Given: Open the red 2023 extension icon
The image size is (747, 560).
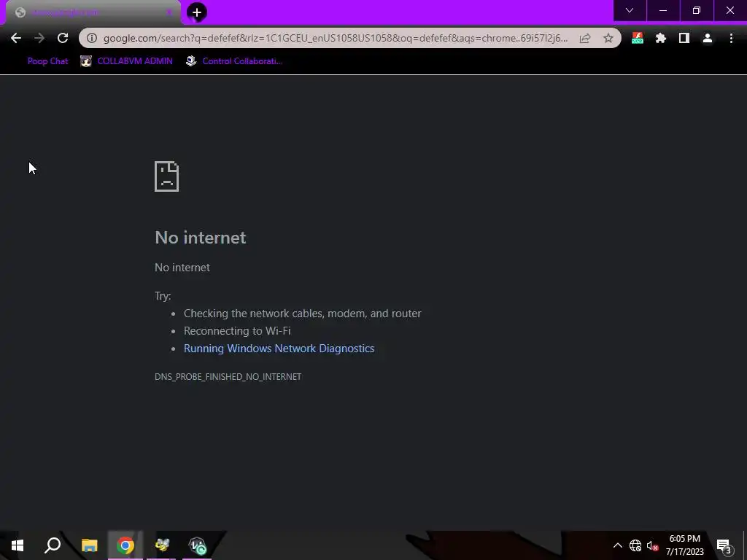Looking at the screenshot, I should 638,38.
